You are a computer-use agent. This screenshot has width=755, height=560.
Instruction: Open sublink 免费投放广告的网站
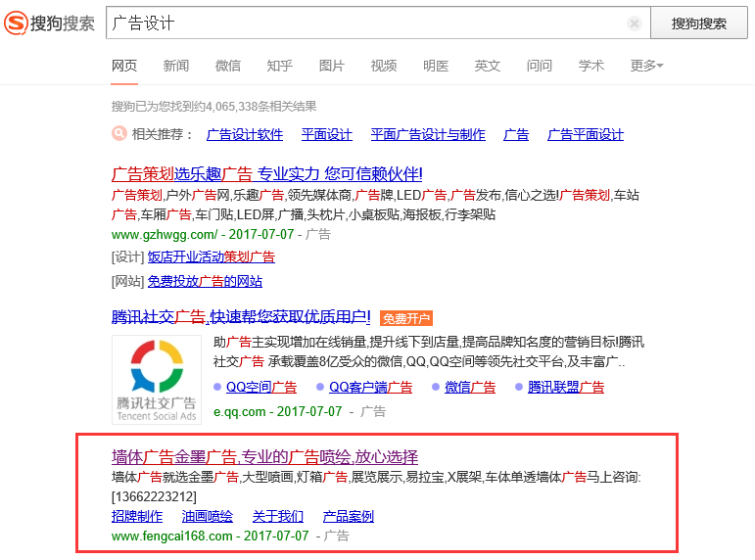pos(205,281)
